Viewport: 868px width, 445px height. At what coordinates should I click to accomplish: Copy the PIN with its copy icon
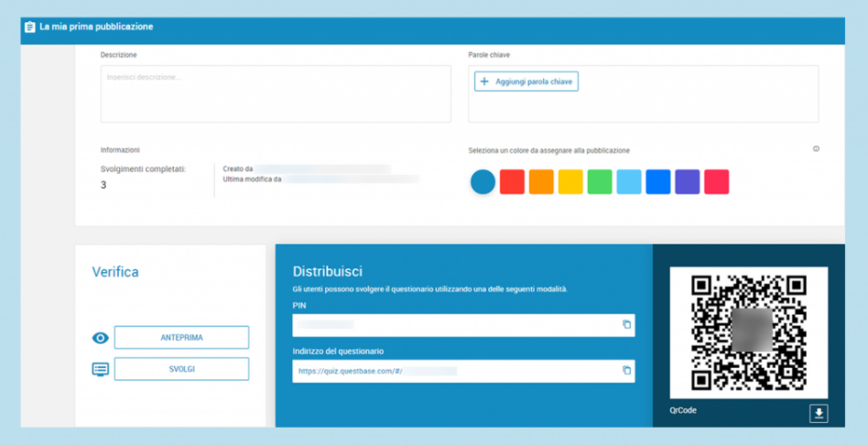pyautogui.click(x=626, y=324)
